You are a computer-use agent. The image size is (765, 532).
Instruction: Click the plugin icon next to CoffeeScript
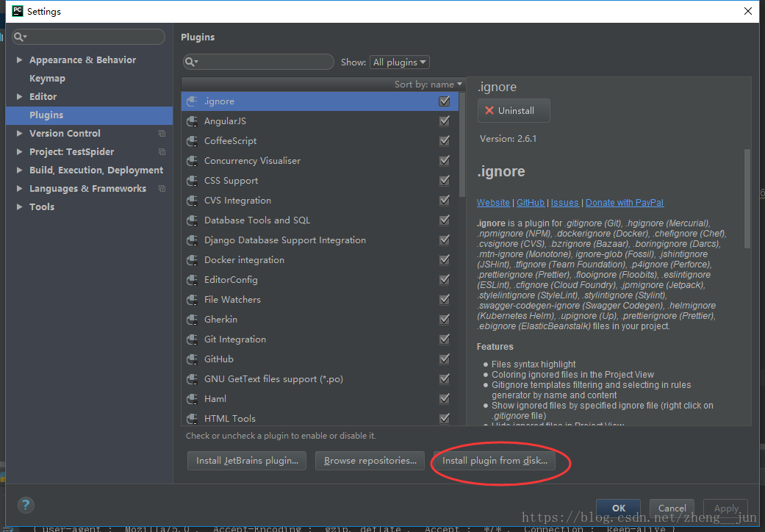pyautogui.click(x=193, y=141)
